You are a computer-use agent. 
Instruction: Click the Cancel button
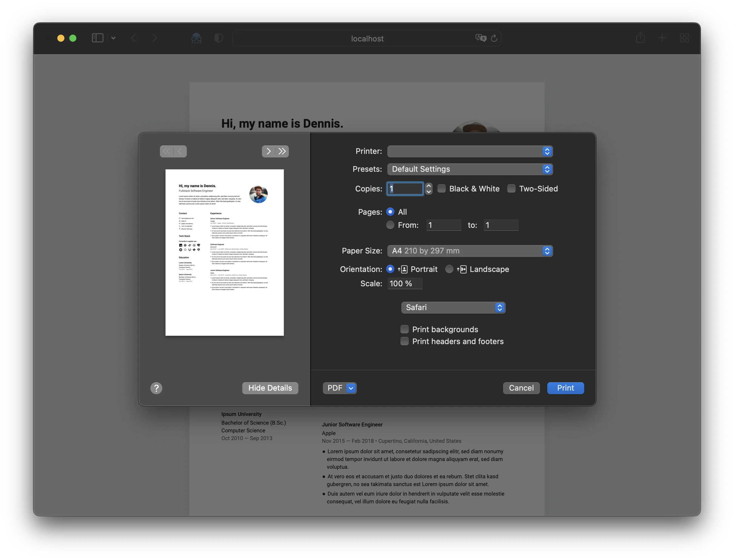[521, 388]
